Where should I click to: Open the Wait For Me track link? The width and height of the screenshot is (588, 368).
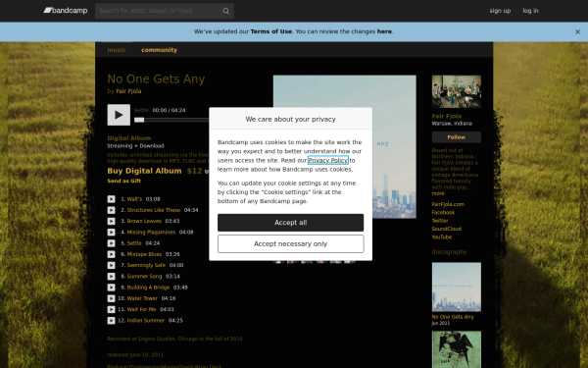(x=141, y=309)
